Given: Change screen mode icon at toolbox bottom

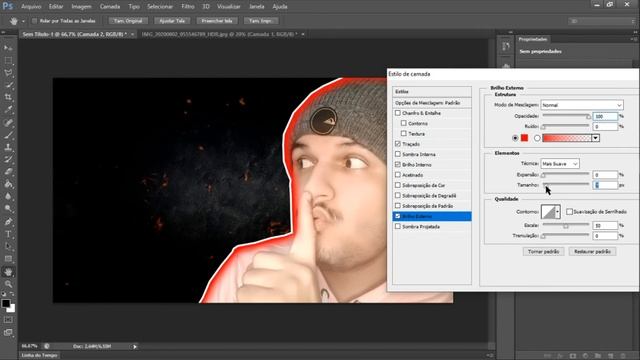Looking at the screenshot, I should [8, 332].
